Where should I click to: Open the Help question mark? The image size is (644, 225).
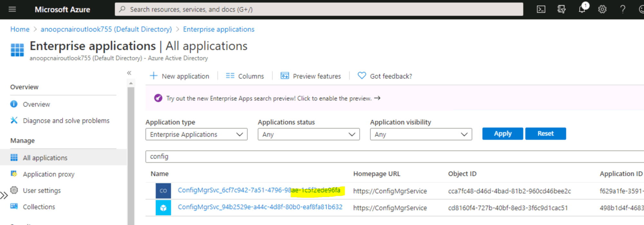(x=623, y=9)
